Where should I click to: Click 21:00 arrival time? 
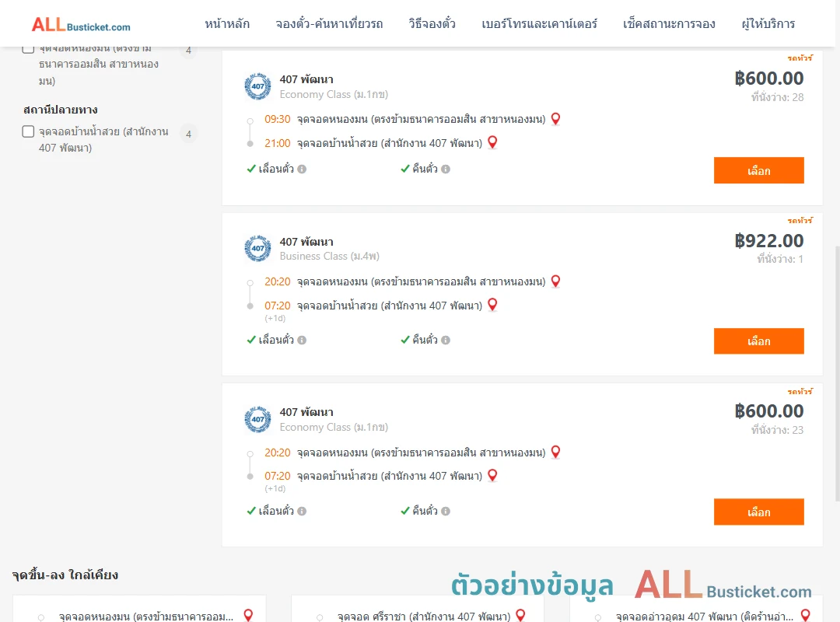click(x=278, y=143)
